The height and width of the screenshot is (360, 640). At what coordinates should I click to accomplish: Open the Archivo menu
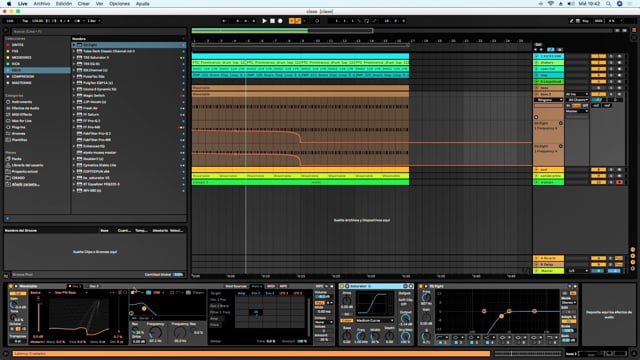pos(42,4)
